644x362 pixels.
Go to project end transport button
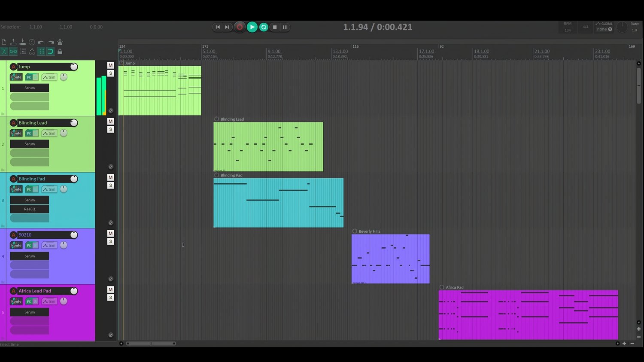coord(227,27)
